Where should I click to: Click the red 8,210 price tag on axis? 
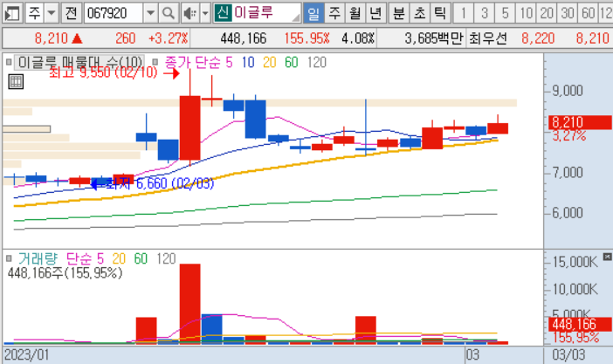(x=580, y=122)
